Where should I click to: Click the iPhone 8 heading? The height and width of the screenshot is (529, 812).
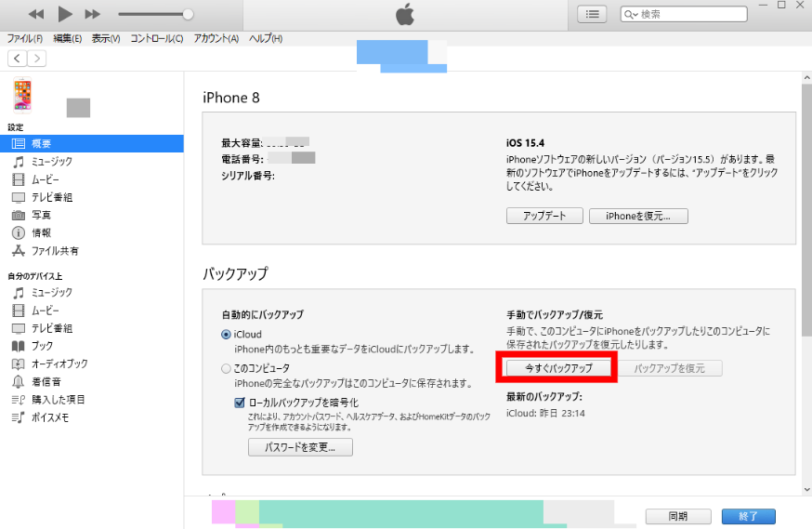(231, 98)
